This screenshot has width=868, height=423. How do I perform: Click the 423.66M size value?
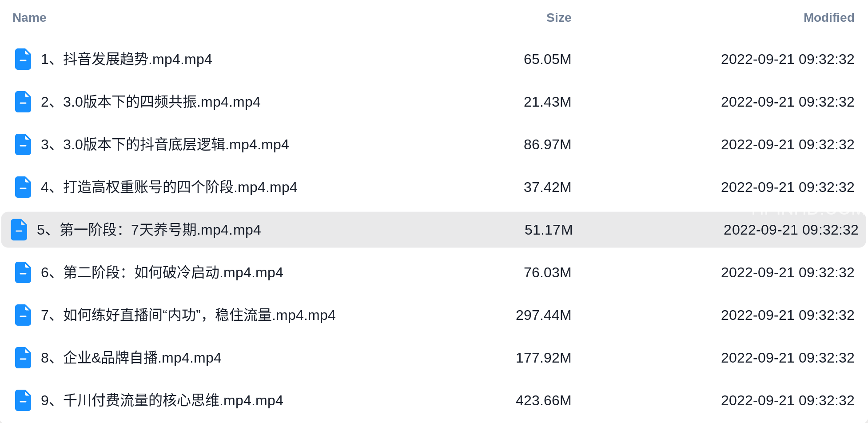pyautogui.click(x=543, y=400)
